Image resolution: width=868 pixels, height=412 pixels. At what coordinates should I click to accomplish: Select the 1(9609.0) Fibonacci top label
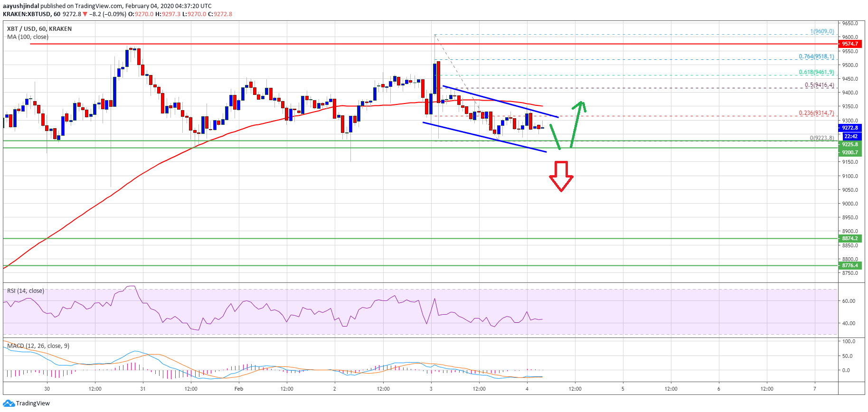click(x=822, y=31)
